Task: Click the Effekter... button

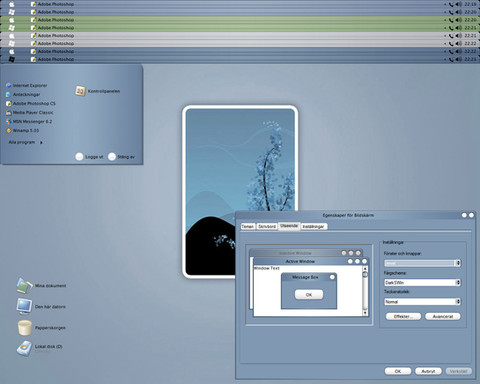Action: tap(403, 316)
